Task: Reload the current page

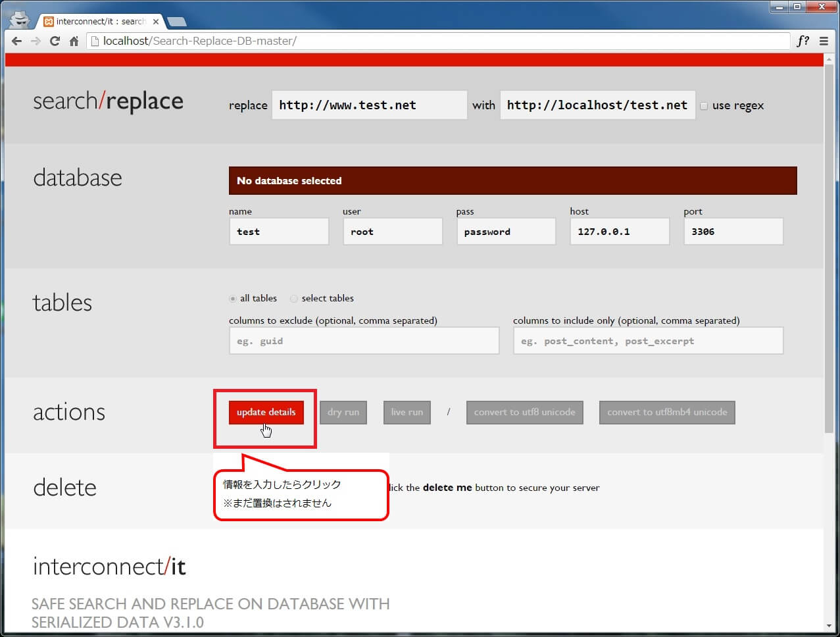Action: (x=55, y=41)
